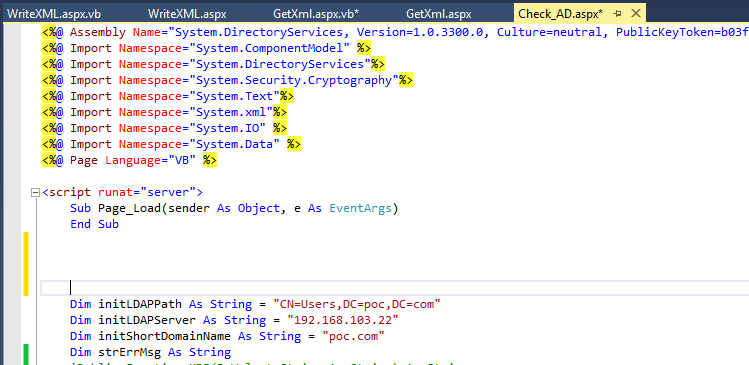Click the initLDAPServer variable name

[147, 320]
